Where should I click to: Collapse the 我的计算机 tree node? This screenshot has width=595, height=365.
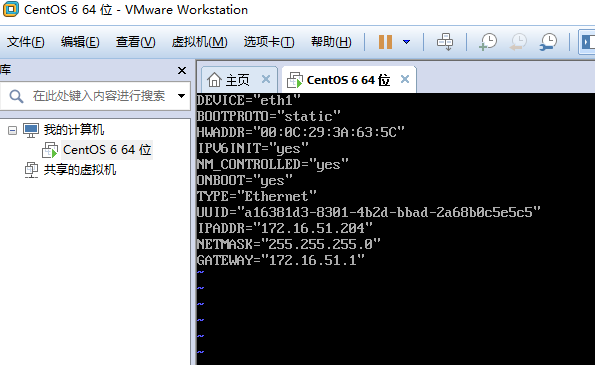point(12,131)
